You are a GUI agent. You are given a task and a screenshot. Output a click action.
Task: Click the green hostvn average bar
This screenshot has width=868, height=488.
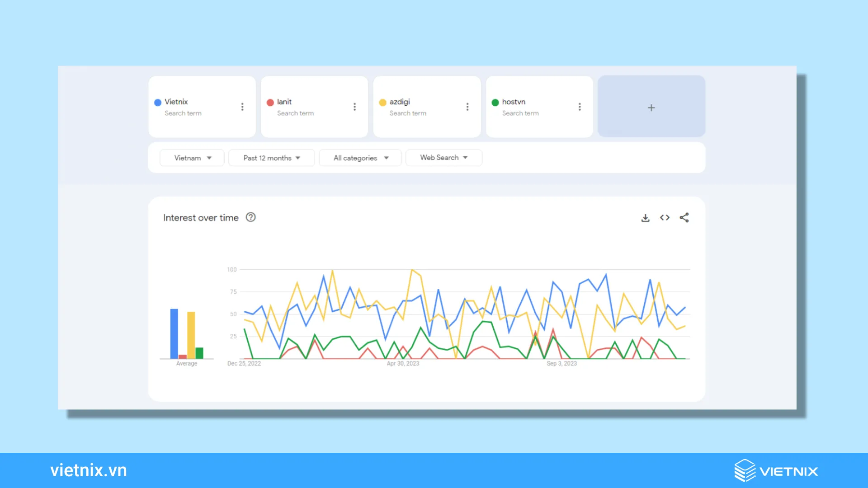pos(199,353)
